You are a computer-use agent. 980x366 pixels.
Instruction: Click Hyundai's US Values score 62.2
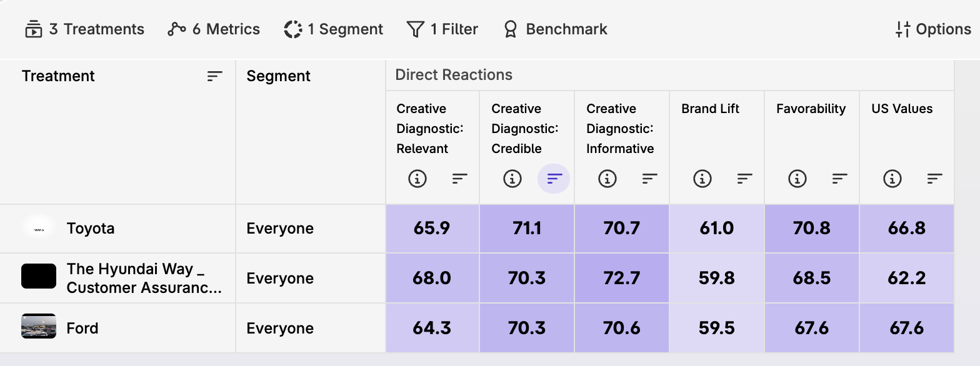(907, 278)
